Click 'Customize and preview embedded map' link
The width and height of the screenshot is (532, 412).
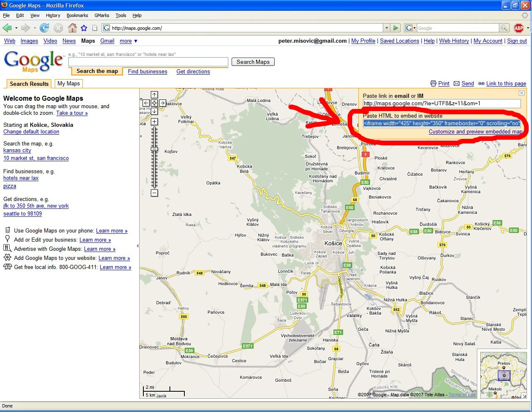(476, 131)
